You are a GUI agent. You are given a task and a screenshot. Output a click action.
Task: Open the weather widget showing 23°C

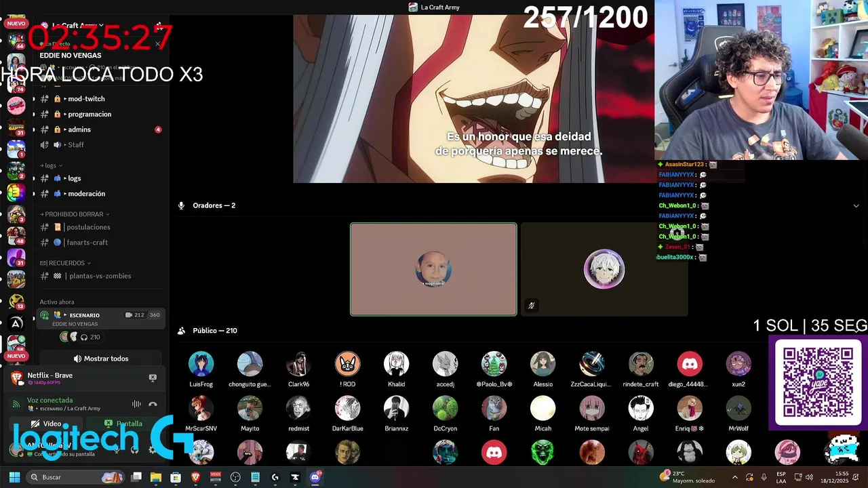(x=688, y=477)
